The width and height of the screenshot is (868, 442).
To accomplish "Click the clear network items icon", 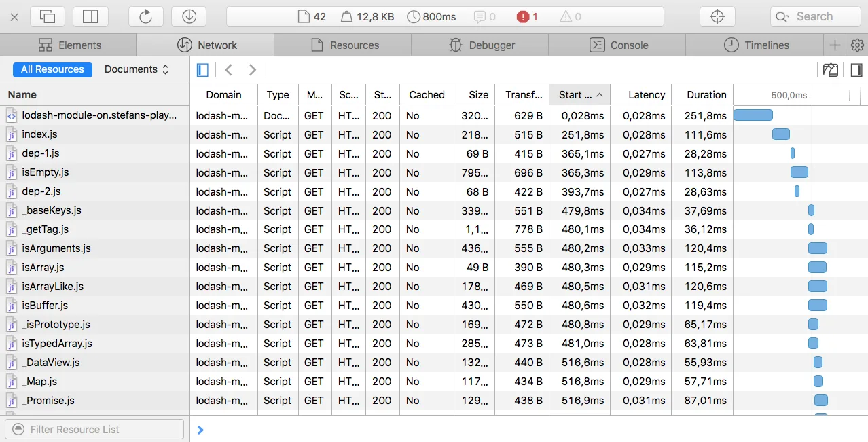I will coord(830,69).
